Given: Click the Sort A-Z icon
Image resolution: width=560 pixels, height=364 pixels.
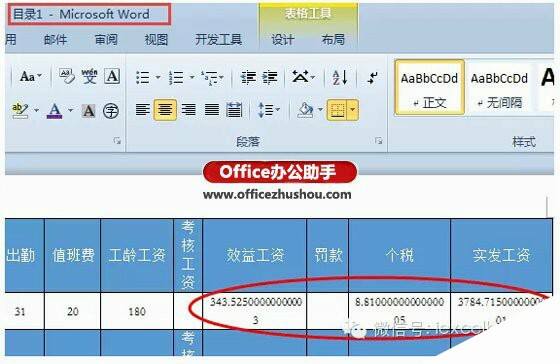Looking at the screenshot, I should [x=340, y=77].
